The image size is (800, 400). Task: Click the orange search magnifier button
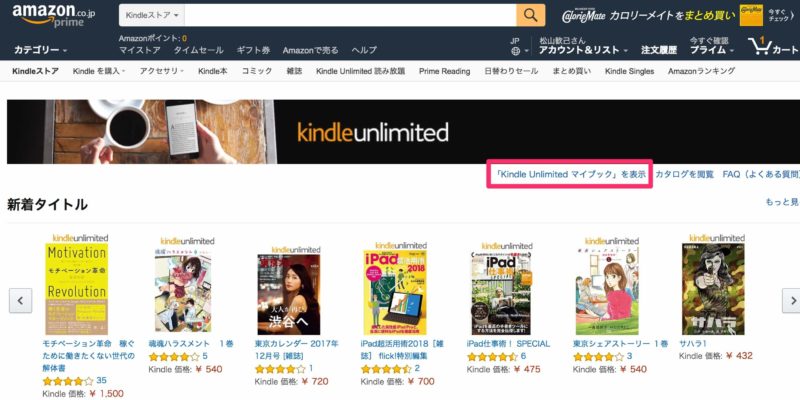tap(531, 15)
